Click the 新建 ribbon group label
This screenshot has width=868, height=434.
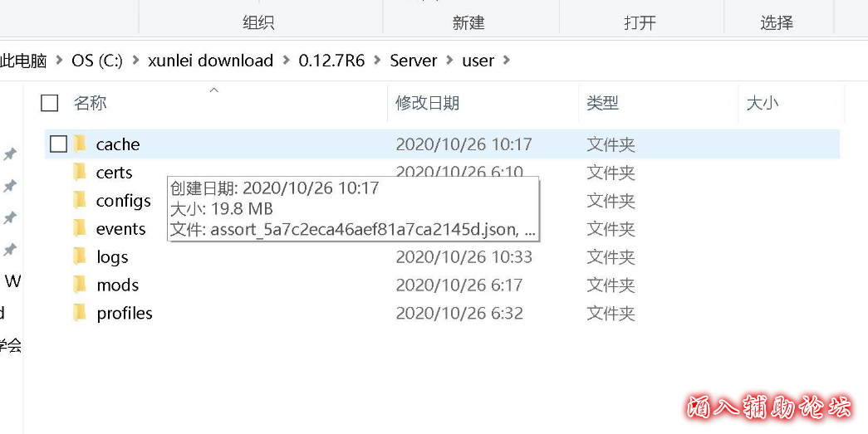coord(468,23)
